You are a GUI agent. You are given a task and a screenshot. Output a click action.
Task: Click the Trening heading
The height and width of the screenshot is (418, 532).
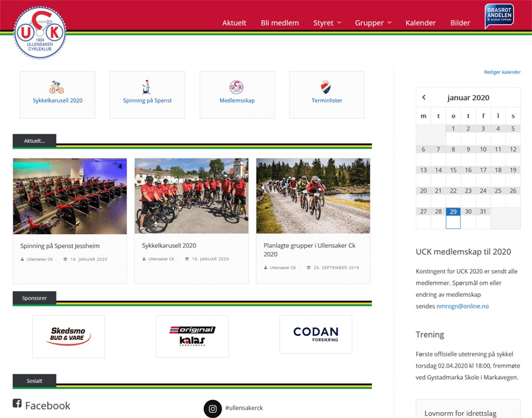point(430,335)
